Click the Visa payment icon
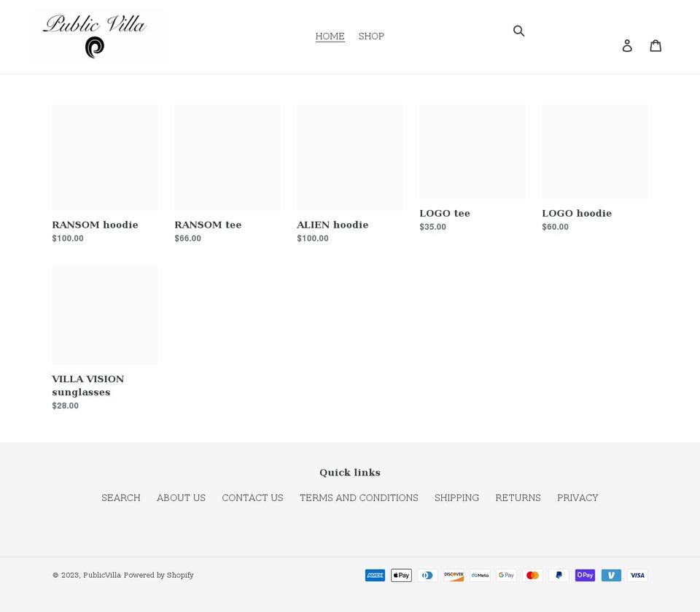The image size is (700, 612). click(x=637, y=576)
